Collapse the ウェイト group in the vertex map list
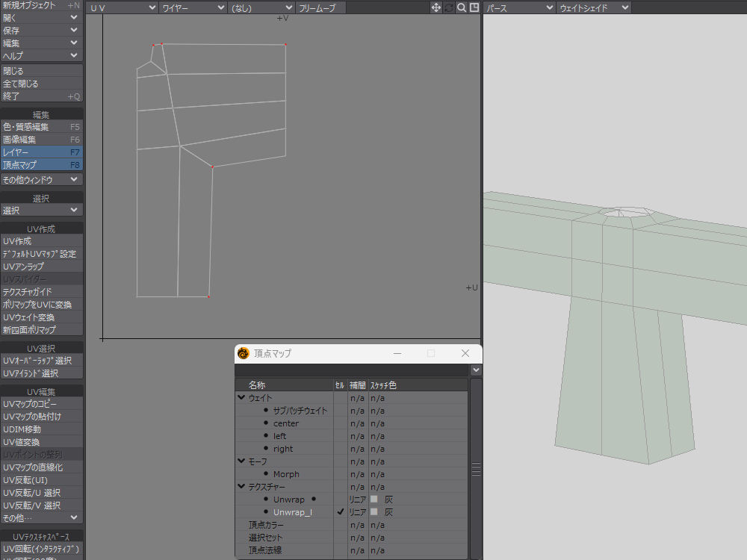This screenshot has height=560, width=747. (x=241, y=398)
